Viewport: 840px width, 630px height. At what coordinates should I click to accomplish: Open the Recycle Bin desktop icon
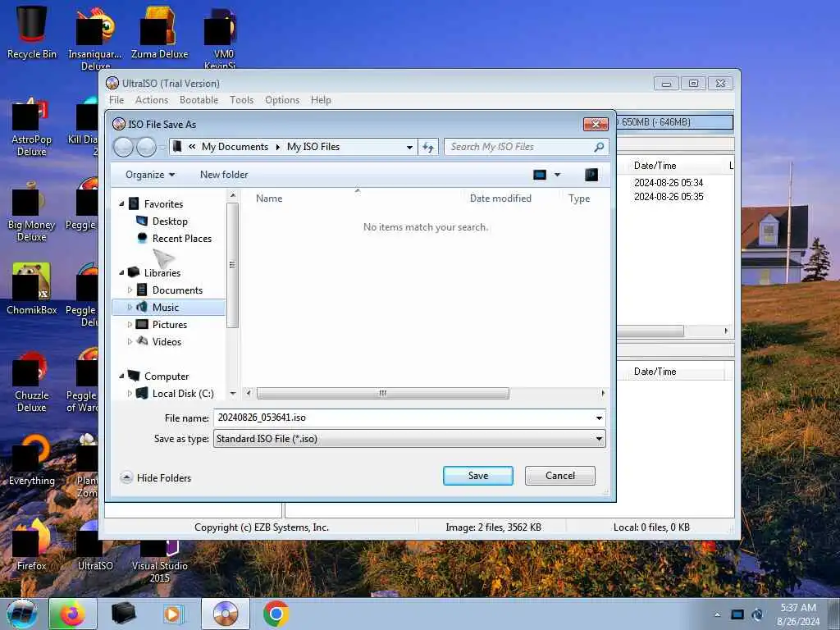pos(31,32)
